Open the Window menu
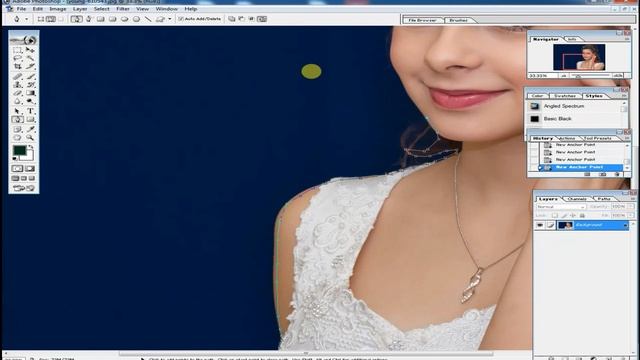 tap(167, 9)
